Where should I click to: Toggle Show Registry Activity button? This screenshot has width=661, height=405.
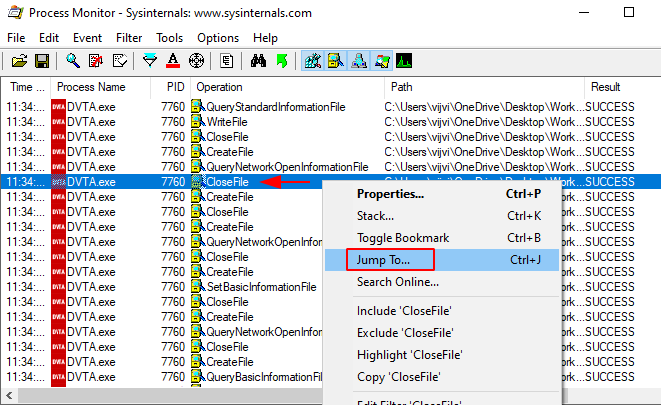pyautogui.click(x=312, y=61)
